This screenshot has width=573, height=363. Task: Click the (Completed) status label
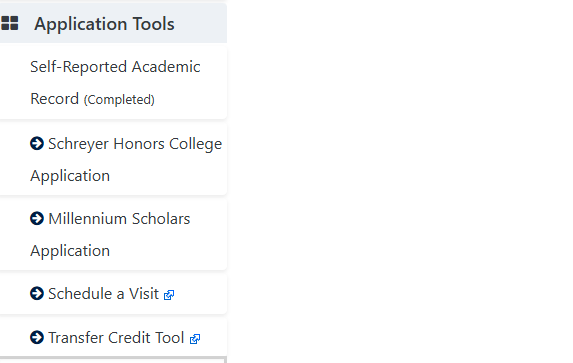click(119, 100)
